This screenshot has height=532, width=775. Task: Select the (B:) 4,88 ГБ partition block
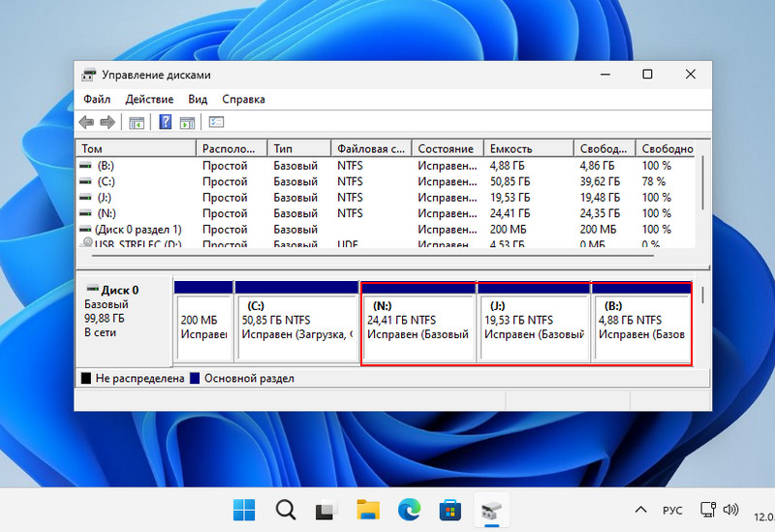click(641, 323)
